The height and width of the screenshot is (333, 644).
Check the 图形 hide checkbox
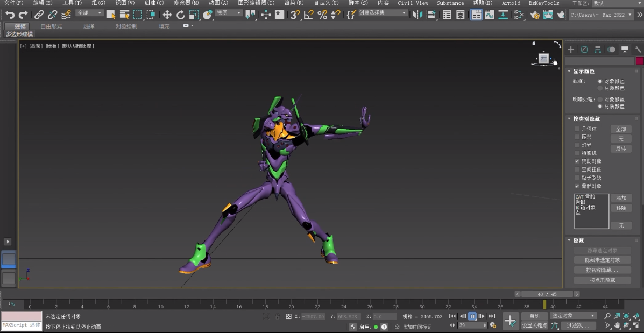(x=577, y=137)
